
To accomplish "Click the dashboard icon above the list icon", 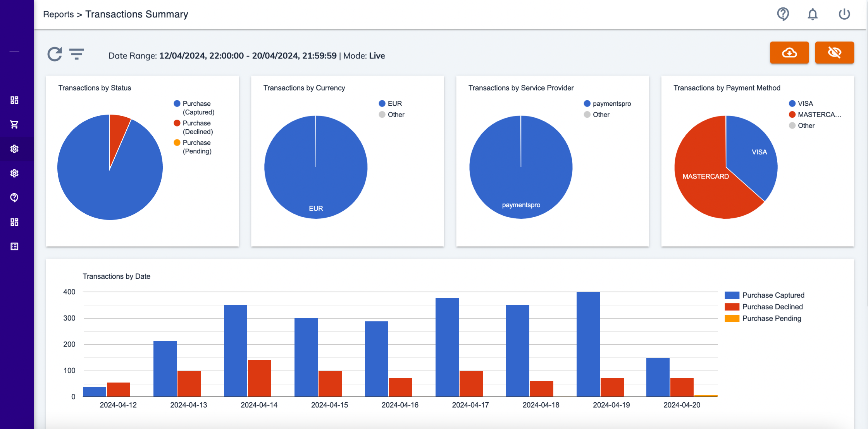I will pos(14,222).
